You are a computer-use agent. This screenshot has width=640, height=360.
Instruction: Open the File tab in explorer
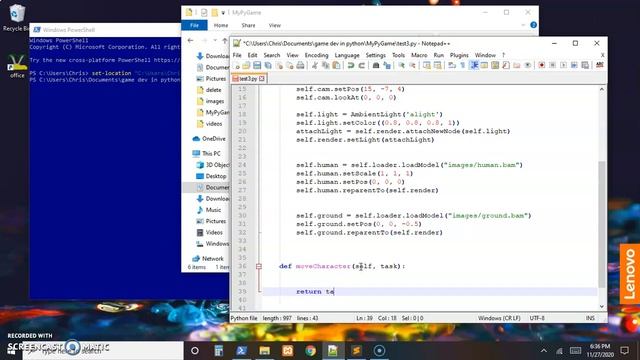[194, 25]
